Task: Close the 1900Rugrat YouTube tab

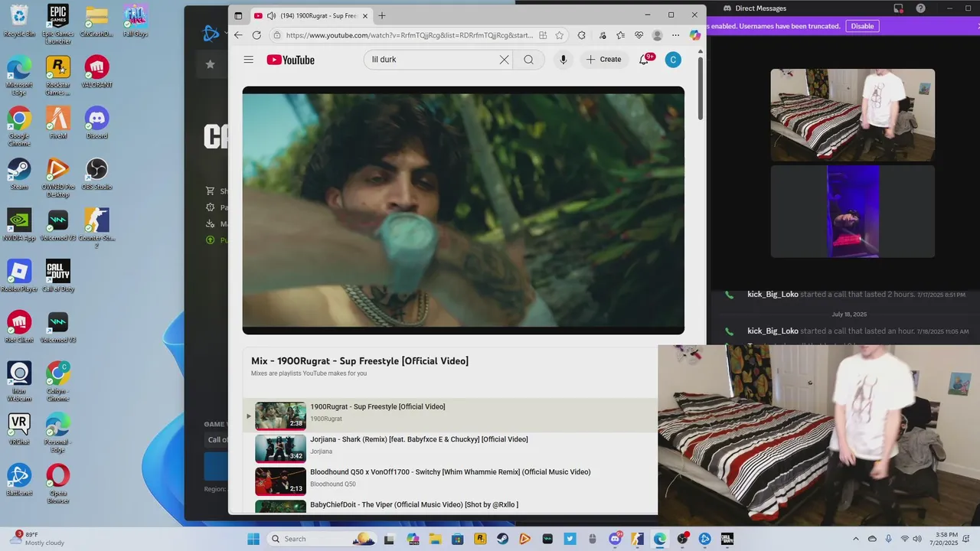Action: (365, 15)
